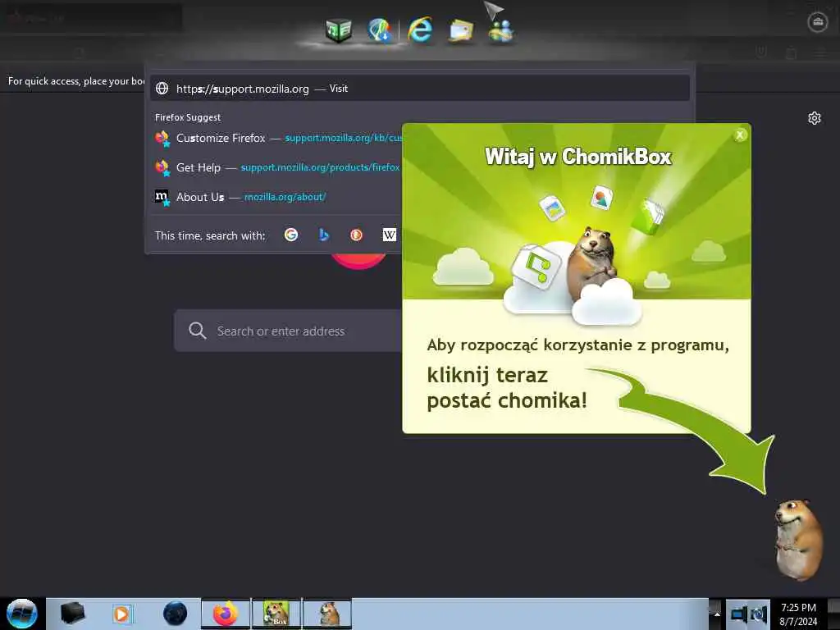Viewport: 840px width, 630px height.
Task: Click the monitor speaker tray icon
Action: [739, 614]
